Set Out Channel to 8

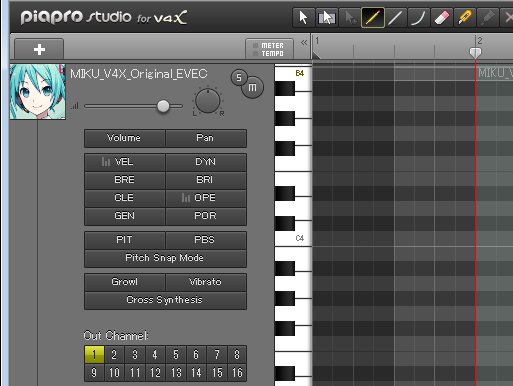[x=237, y=354]
